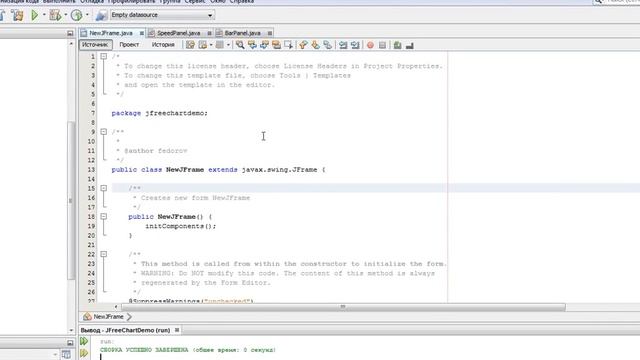Close the NewJFrame.java tab
Image resolution: width=640 pixels, height=360 pixels.
[x=142, y=33]
